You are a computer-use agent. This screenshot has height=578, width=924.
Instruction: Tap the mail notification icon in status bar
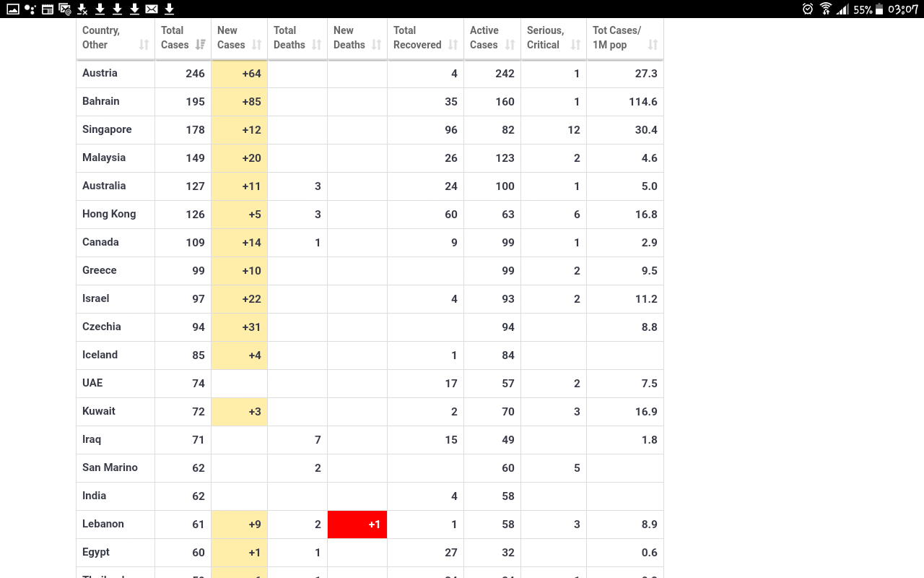pos(152,9)
